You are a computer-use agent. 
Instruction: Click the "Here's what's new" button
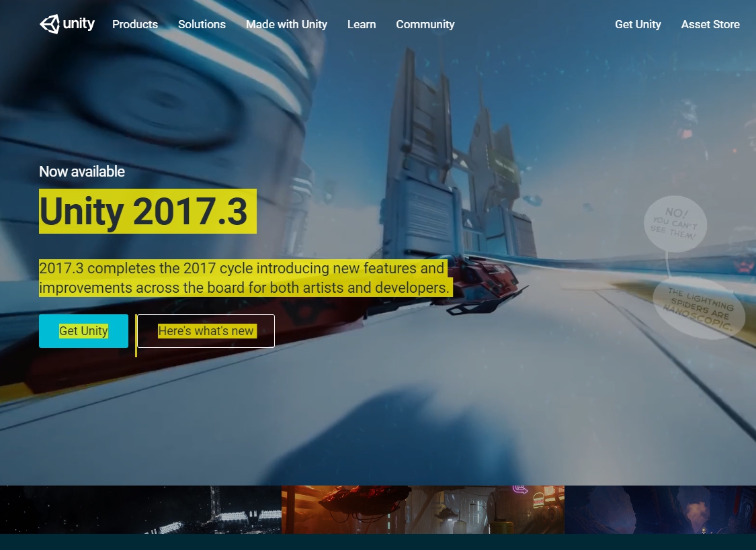pos(206,330)
